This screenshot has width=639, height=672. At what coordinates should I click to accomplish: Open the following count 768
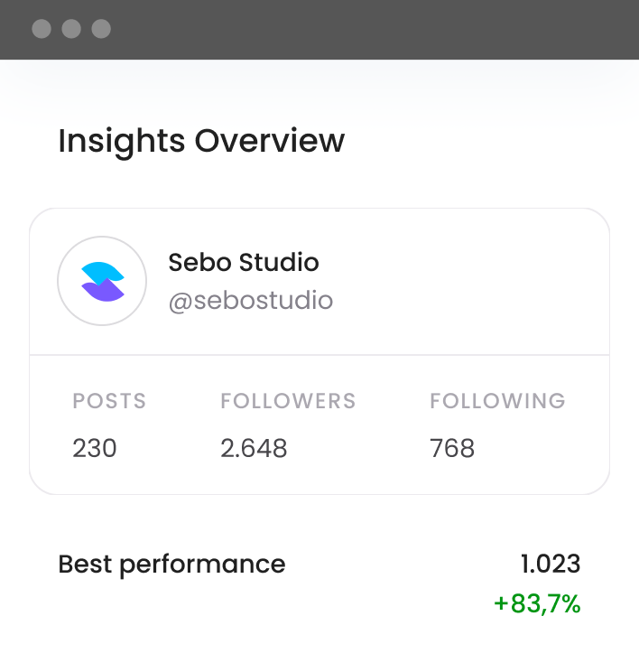point(452,448)
